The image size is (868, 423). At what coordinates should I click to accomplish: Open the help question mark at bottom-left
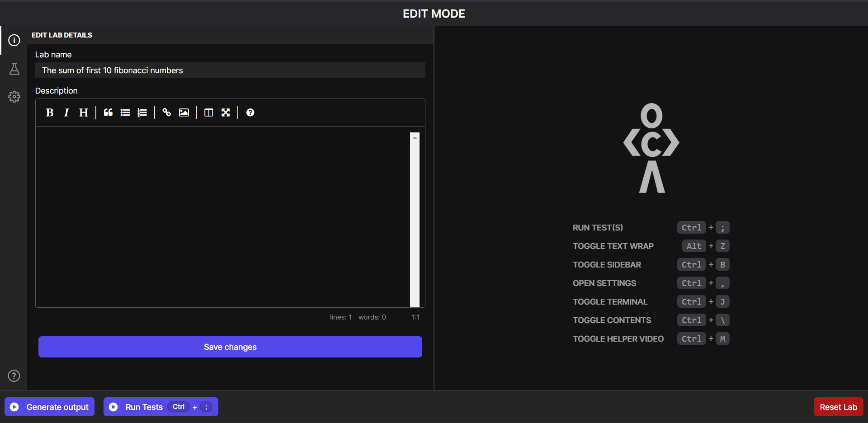point(14,376)
